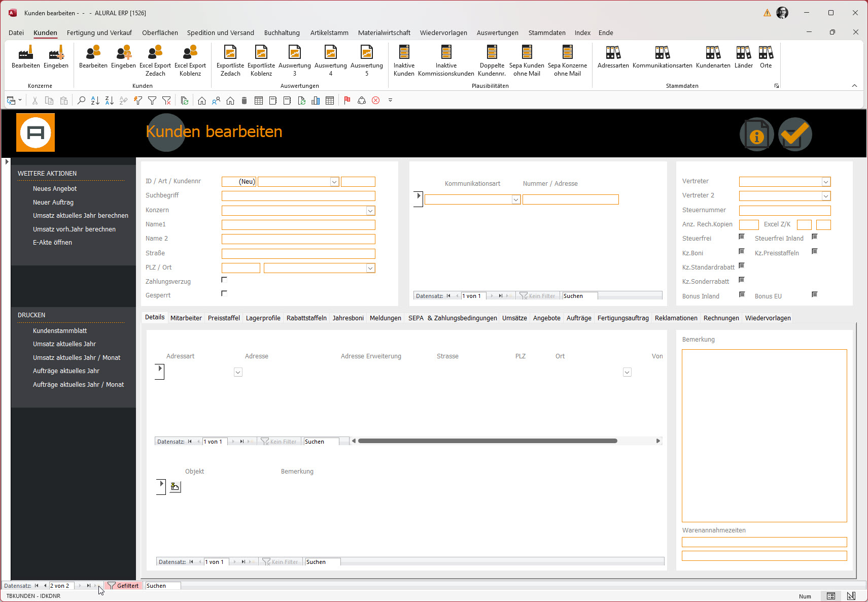Click Neues Angebot in sidebar
868x602 pixels.
pyautogui.click(x=55, y=188)
